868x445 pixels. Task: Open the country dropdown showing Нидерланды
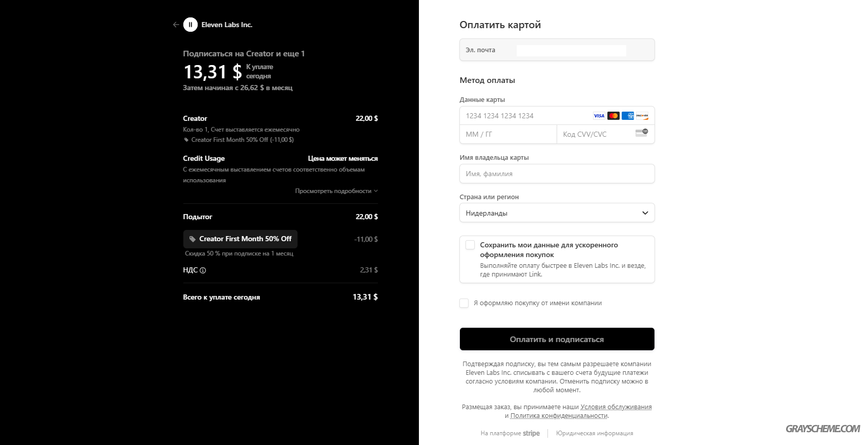(x=557, y=213)
